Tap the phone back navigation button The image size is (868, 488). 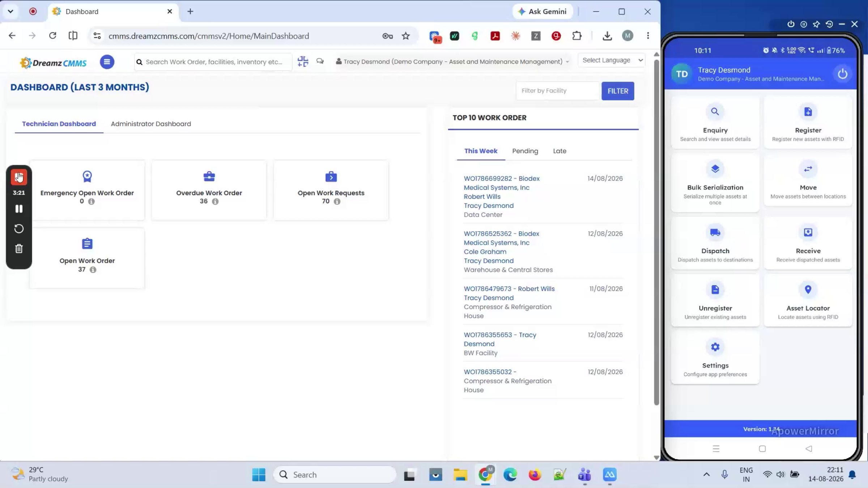click(x=809, y=449)
